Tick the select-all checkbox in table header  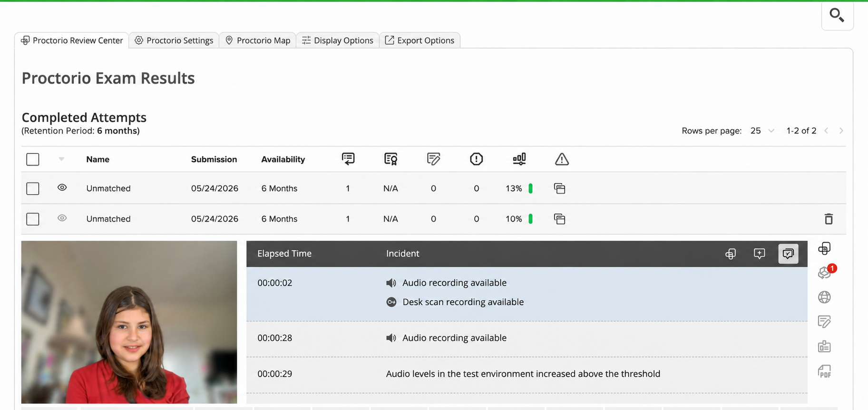pyautogui.click(x=33, y=159)
